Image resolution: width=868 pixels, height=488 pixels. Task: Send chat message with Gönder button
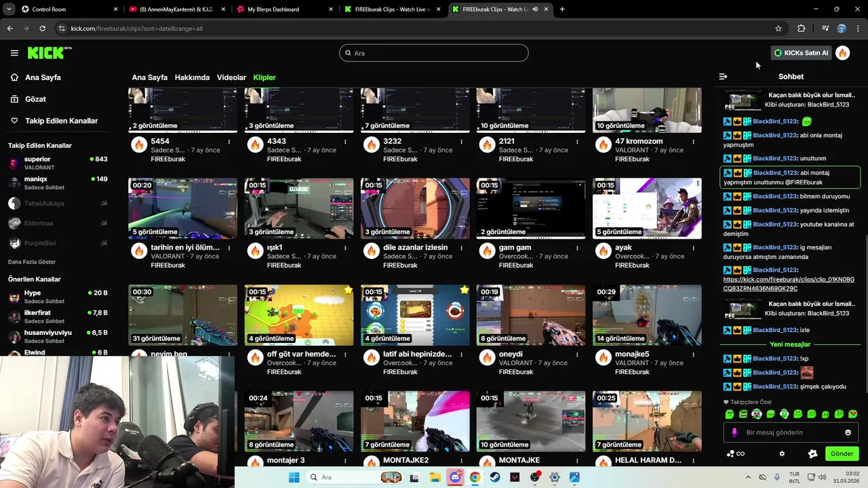click(842, 453)
